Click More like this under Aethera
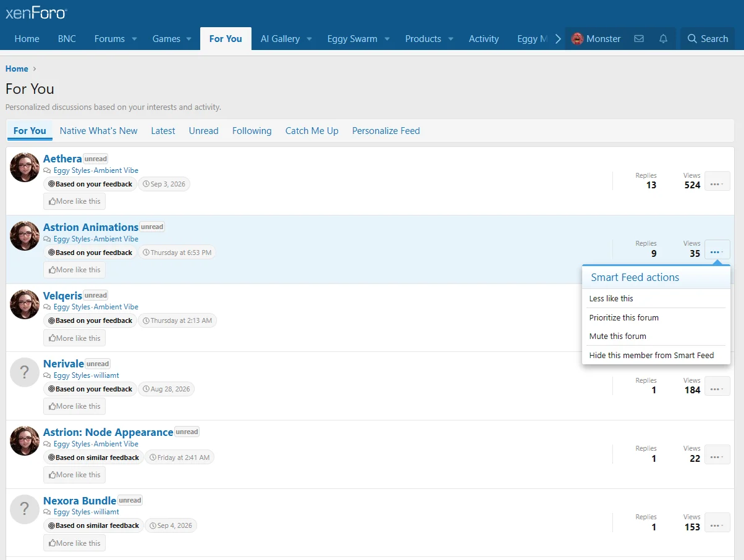Image resolution: width=744 pixels, height=560 pixels. point(74,201)
